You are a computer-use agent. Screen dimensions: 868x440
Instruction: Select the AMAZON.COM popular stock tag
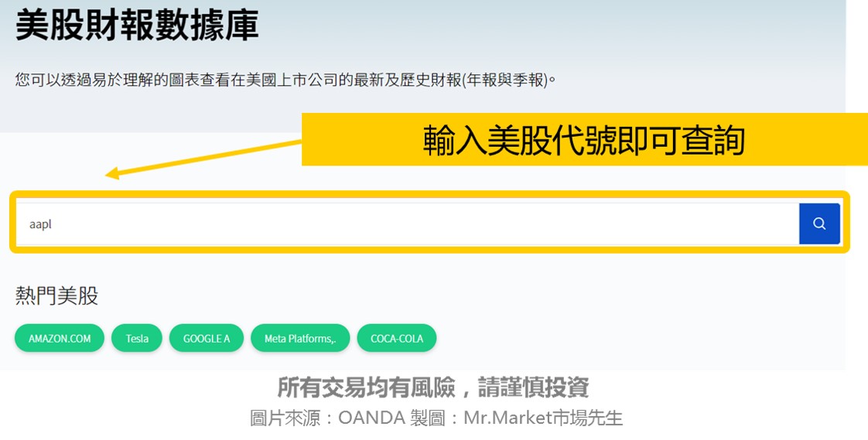tap(60, 338)
